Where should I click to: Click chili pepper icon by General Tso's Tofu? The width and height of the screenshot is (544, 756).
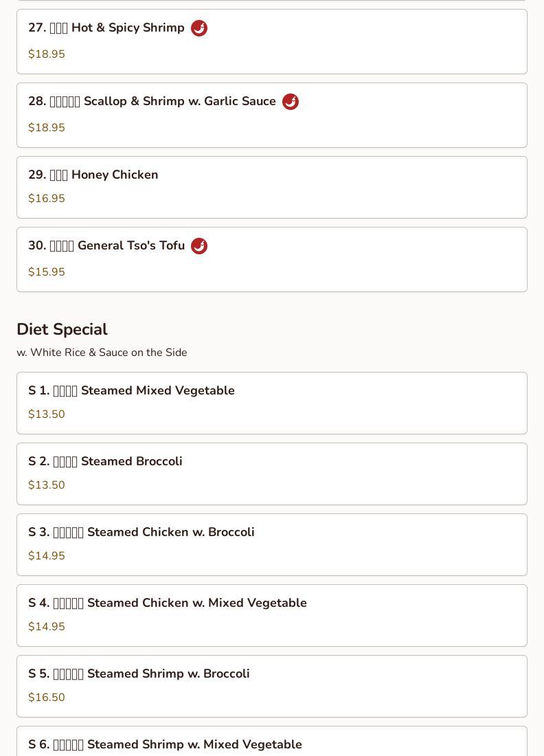tap(199, 246)
